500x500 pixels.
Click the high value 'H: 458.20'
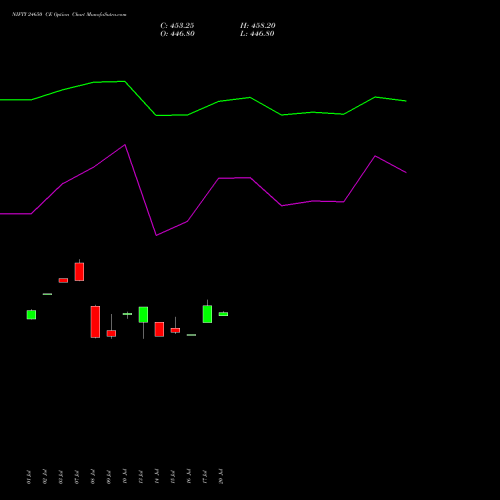pyautogui.click(x=258, y=26)
